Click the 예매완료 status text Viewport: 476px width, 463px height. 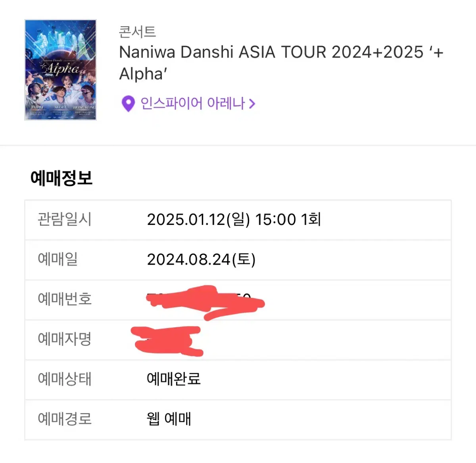(x=174, y=379)
